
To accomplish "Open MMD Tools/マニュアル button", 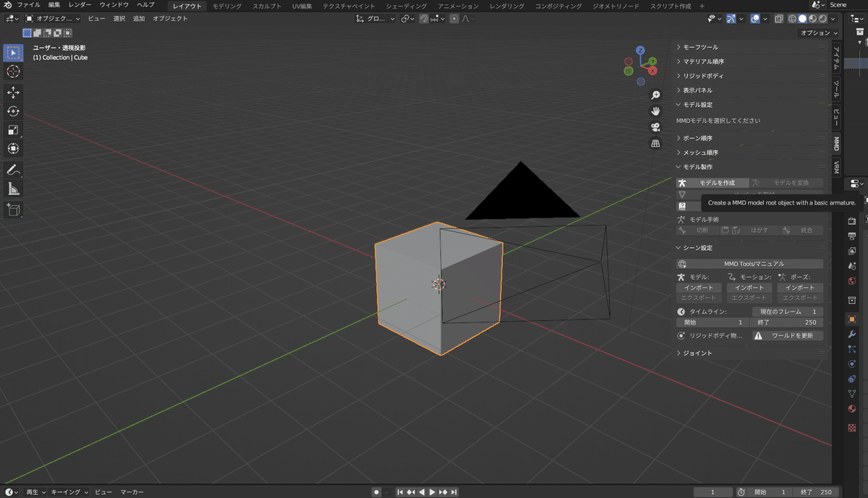I will pos(749,265).
